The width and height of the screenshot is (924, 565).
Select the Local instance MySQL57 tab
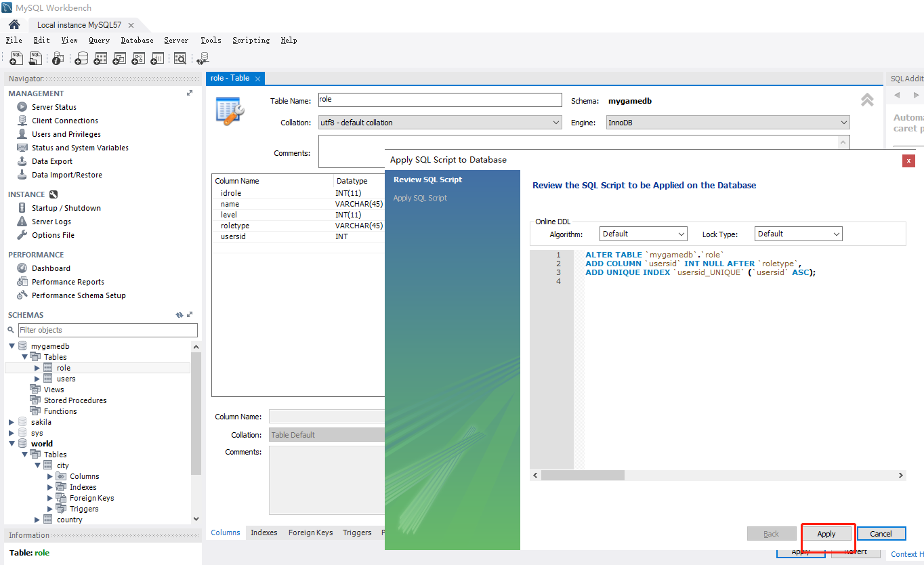click(x=79, y=25)
